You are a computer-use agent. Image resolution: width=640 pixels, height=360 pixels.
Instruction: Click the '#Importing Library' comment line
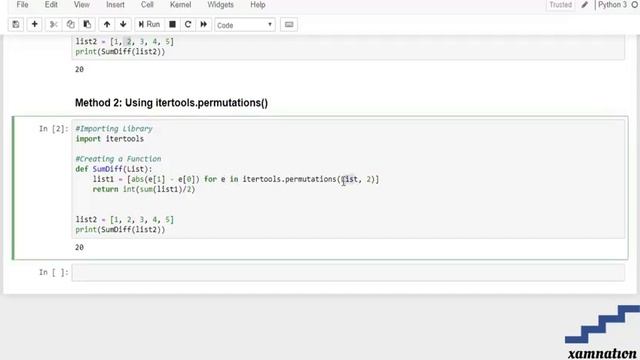tap(114, 129)
